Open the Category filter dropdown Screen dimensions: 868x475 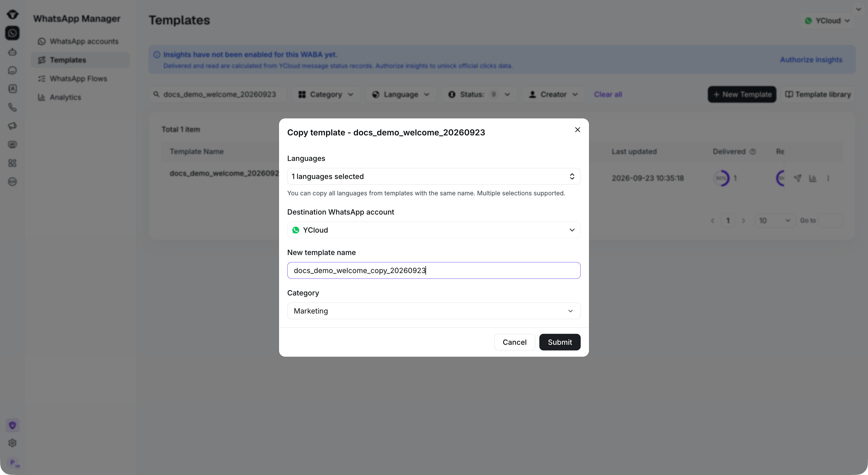pos(326,95)
